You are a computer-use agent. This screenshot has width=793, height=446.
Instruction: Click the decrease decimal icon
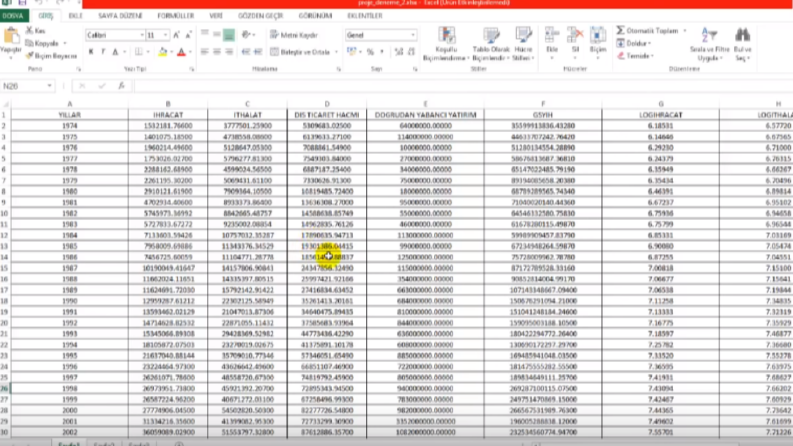[x=411, y=52]
